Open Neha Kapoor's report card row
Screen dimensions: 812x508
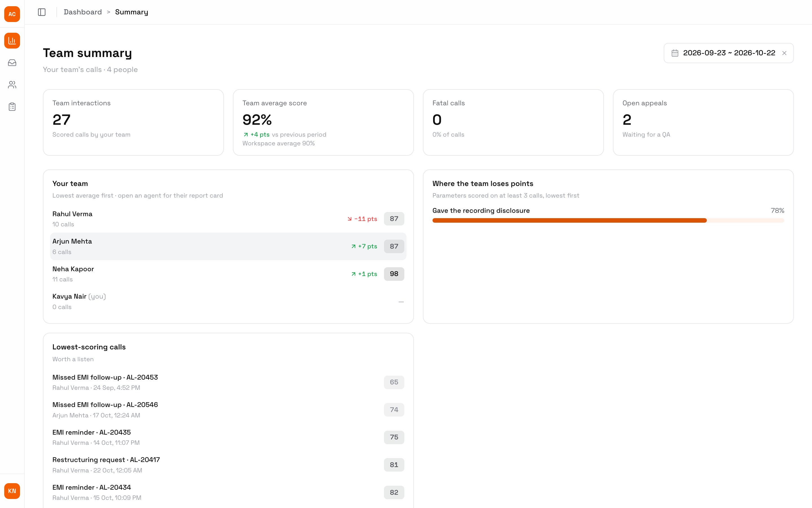point(228,274)
